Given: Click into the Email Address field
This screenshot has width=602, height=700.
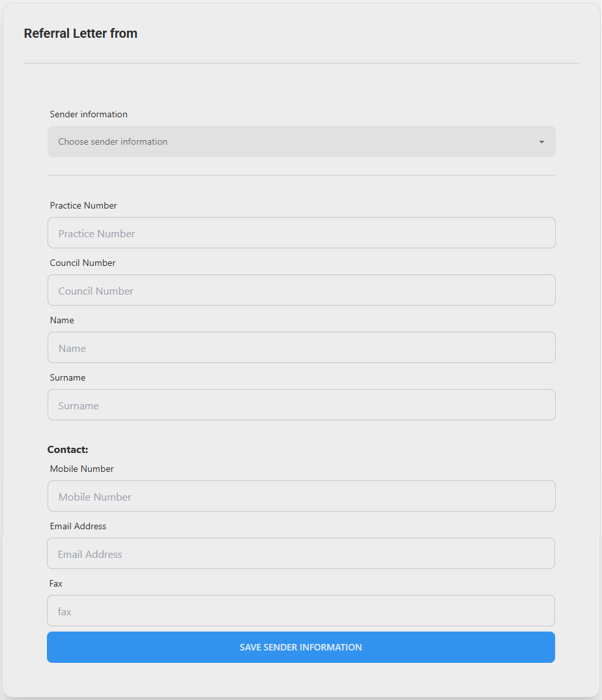Looking at the screenshot, I should coord(300,553).
